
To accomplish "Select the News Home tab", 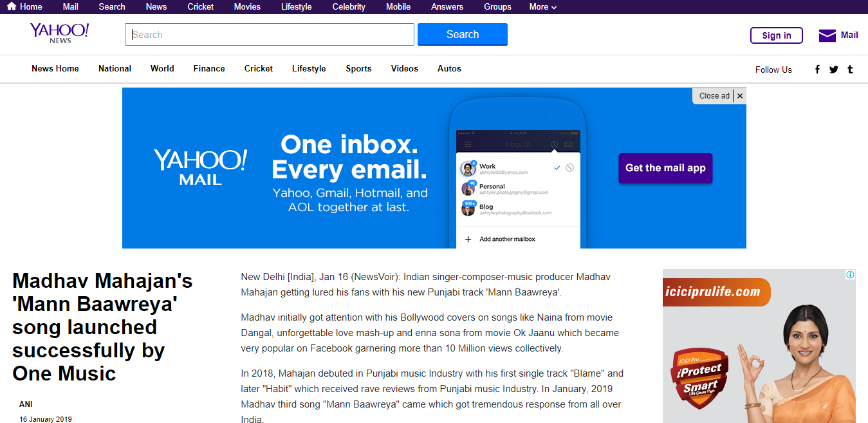I will click(55, 69).
